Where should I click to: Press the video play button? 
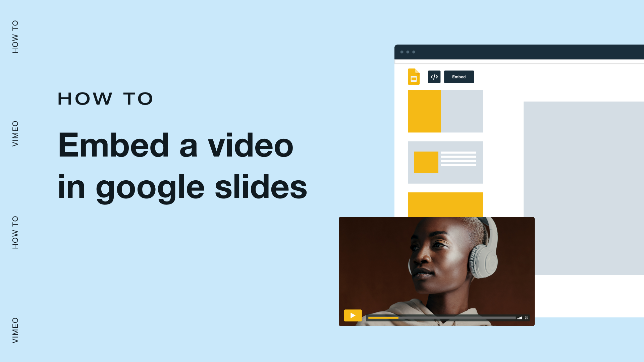coord(353,315)
